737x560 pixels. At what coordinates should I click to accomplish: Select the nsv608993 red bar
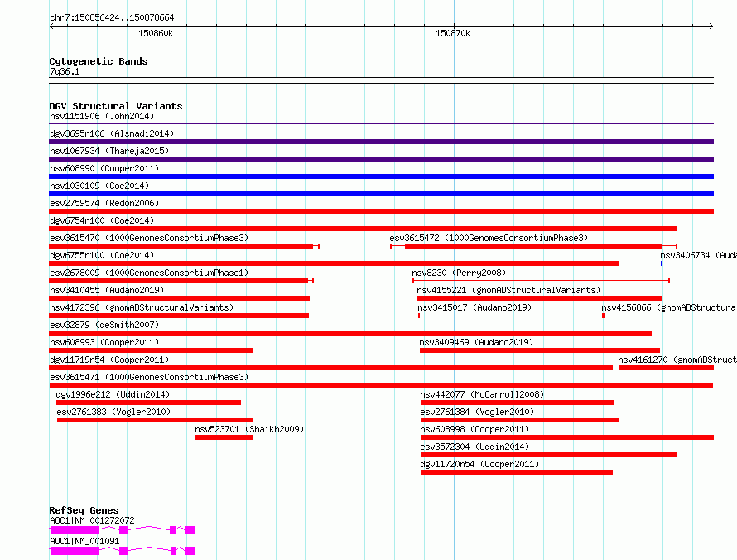[x=151, y=350]
